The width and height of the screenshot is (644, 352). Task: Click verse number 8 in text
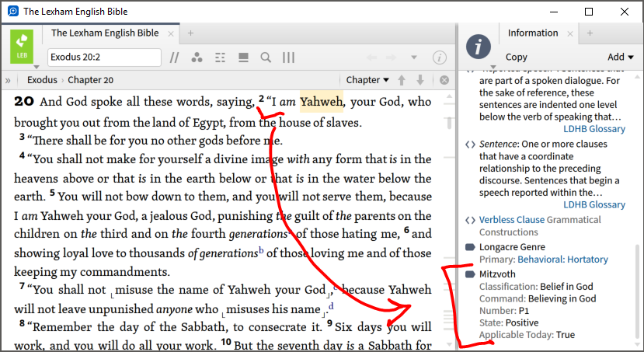pos(22,322)
